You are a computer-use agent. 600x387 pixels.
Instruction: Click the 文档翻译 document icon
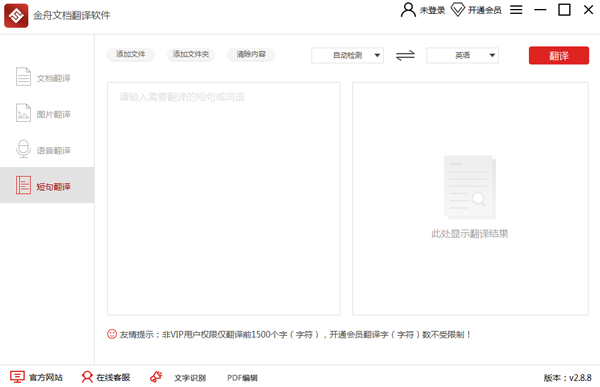[23, 77]
